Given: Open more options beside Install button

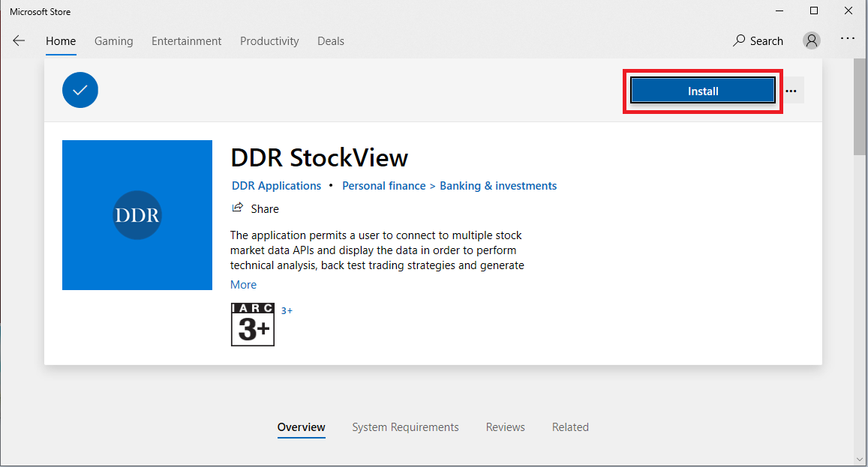Looking at the screenshot, I should [791, 91].
